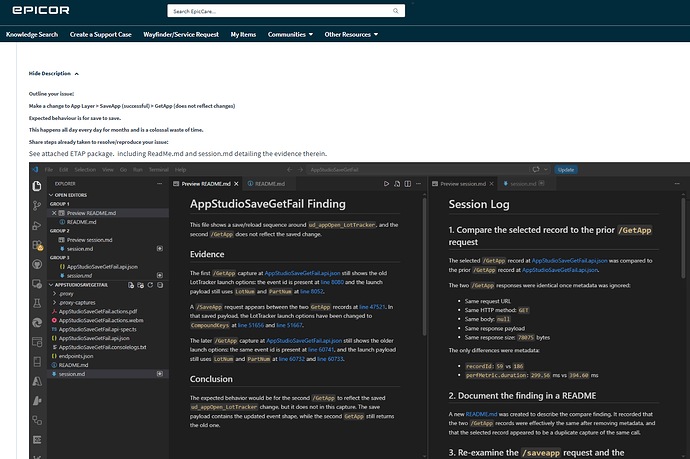Collapse the Hide Description section
The width and height of the screenshot is (690, 459).
54,73
